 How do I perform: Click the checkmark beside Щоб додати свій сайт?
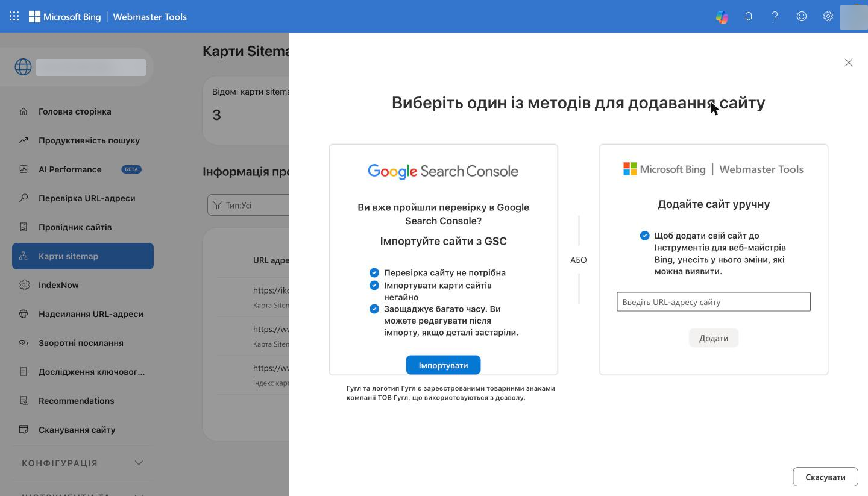(645, 236)
